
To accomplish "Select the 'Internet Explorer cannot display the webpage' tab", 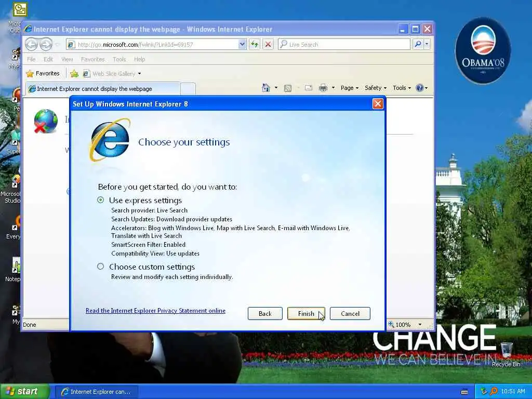I will [103, 88].
